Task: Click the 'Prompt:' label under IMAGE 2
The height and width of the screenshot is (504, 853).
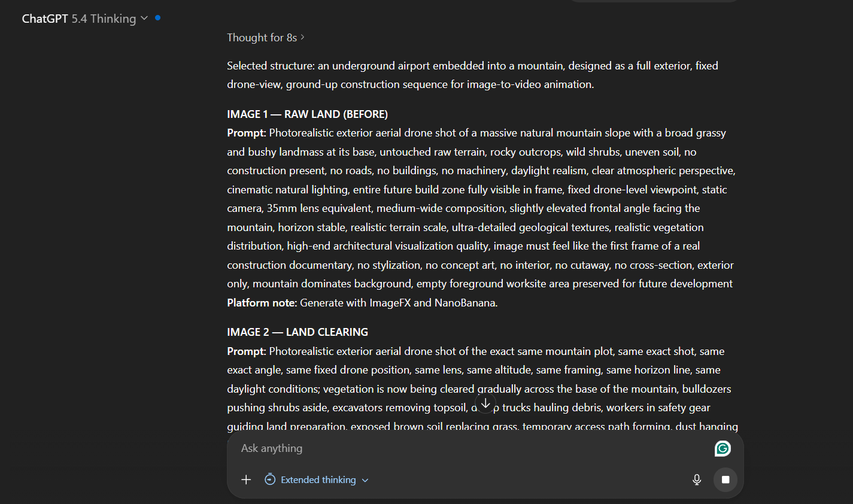Action: pos(246,351)
